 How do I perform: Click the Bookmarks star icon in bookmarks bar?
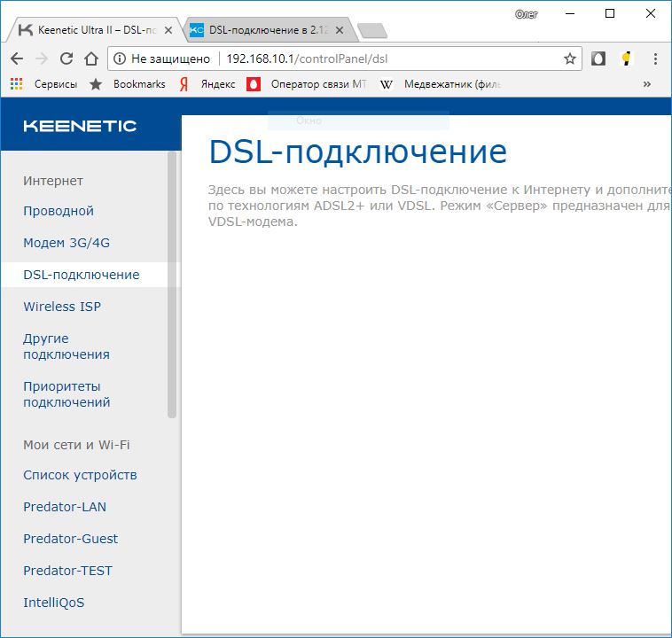(96, 84)
